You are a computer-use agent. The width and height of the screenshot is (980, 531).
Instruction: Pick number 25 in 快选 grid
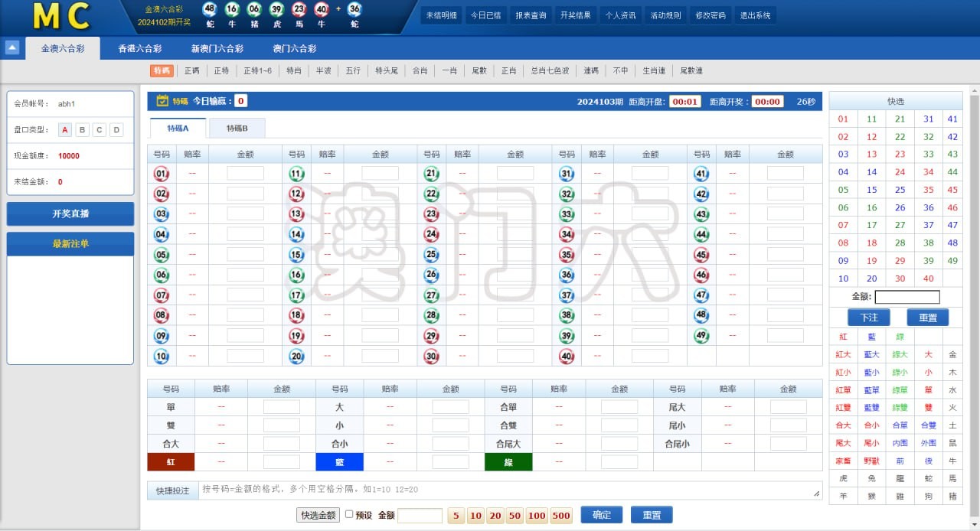(900, 190)
